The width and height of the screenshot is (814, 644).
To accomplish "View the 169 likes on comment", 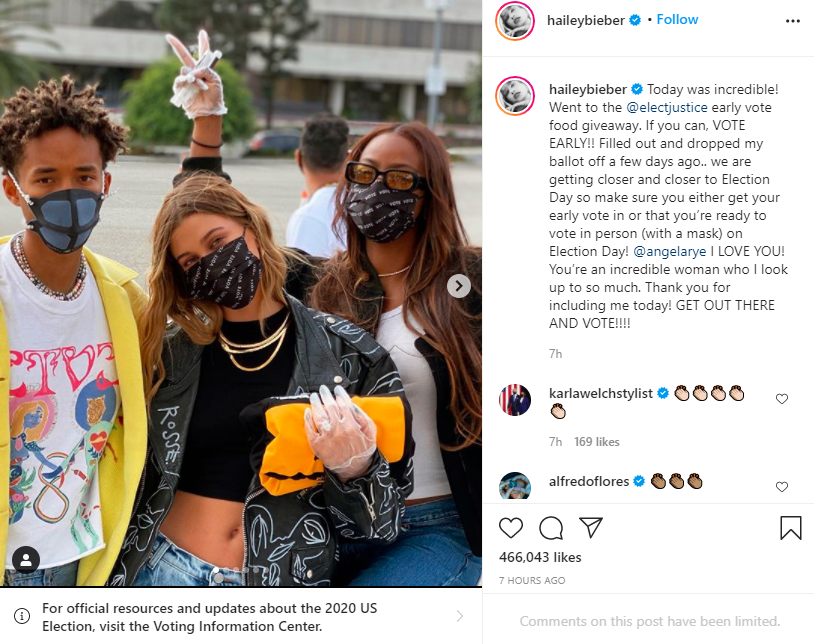I will (x=596, y=442).
